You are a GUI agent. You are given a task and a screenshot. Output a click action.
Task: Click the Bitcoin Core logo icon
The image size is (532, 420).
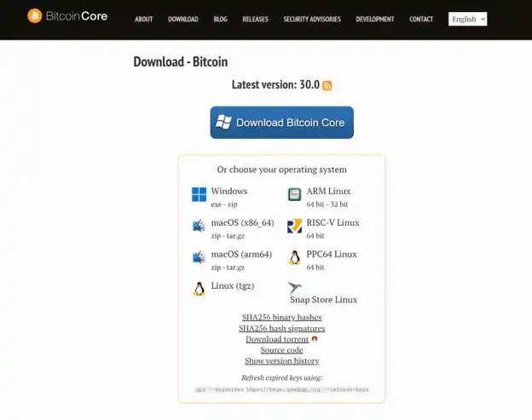coord(34,15)
